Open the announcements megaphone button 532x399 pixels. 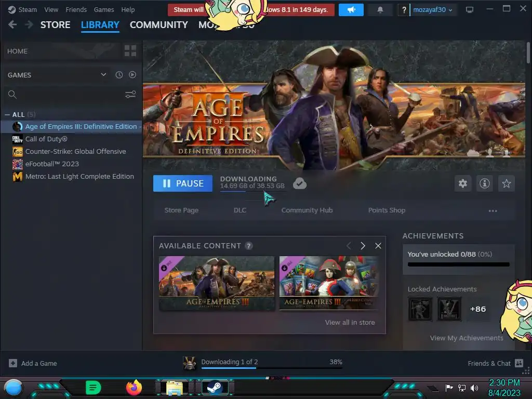pos(351,10)
